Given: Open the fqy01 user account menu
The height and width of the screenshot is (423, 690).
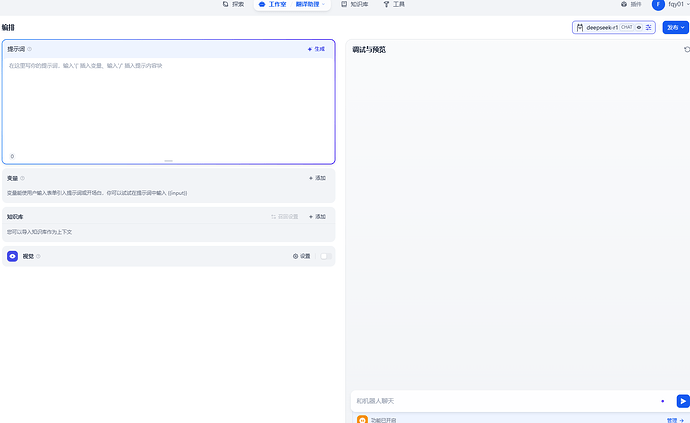Looking at the screenshot, I should click(x=671, y=5).
